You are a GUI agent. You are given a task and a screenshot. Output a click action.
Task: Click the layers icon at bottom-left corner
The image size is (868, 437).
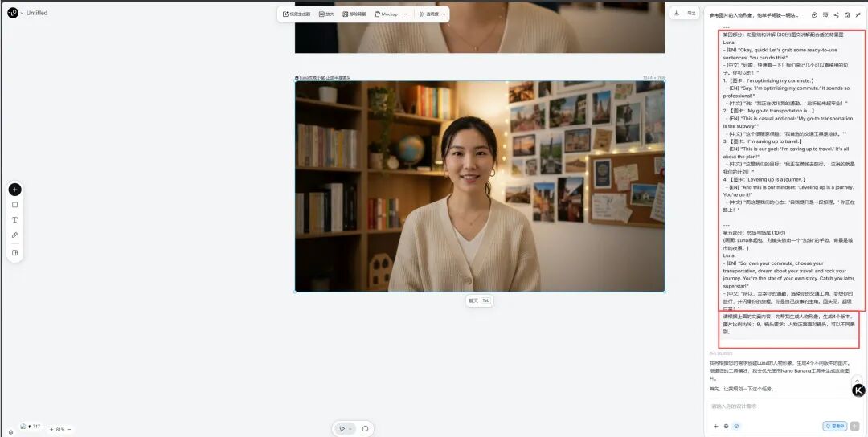(10, 432)
